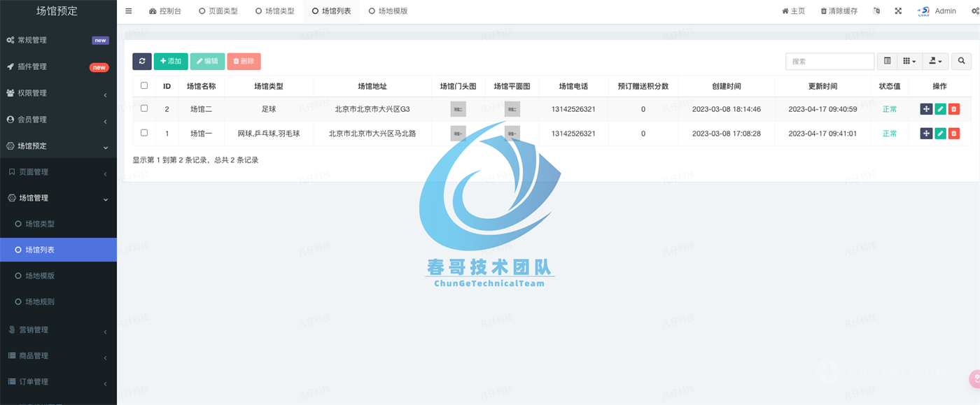Open advanced search with magnifier button
The width and height of the screenshot is (980, 405).
[961, 62]
